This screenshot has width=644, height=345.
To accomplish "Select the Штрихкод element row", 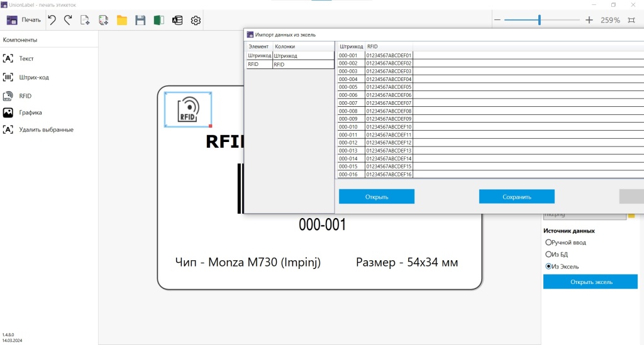I will point(259,55).
